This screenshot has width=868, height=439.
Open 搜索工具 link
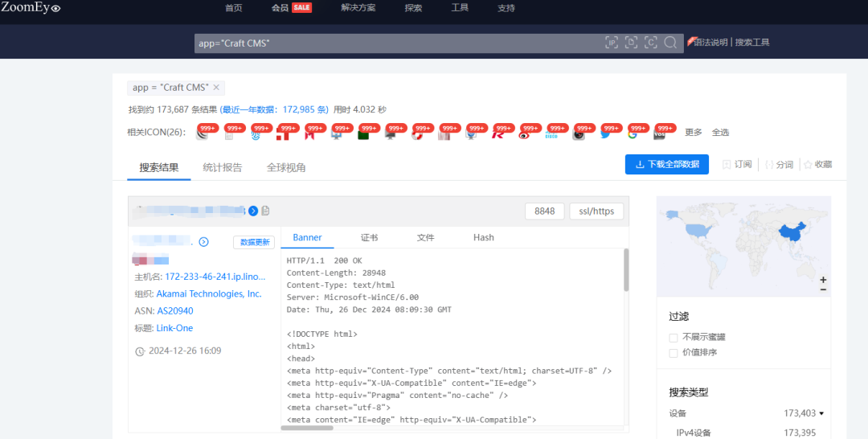[752, 42]
